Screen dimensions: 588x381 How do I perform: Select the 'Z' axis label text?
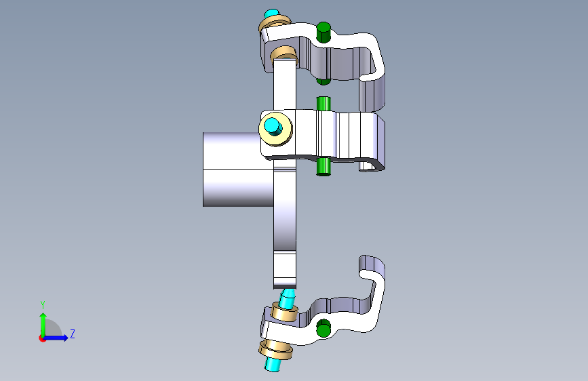73,334
